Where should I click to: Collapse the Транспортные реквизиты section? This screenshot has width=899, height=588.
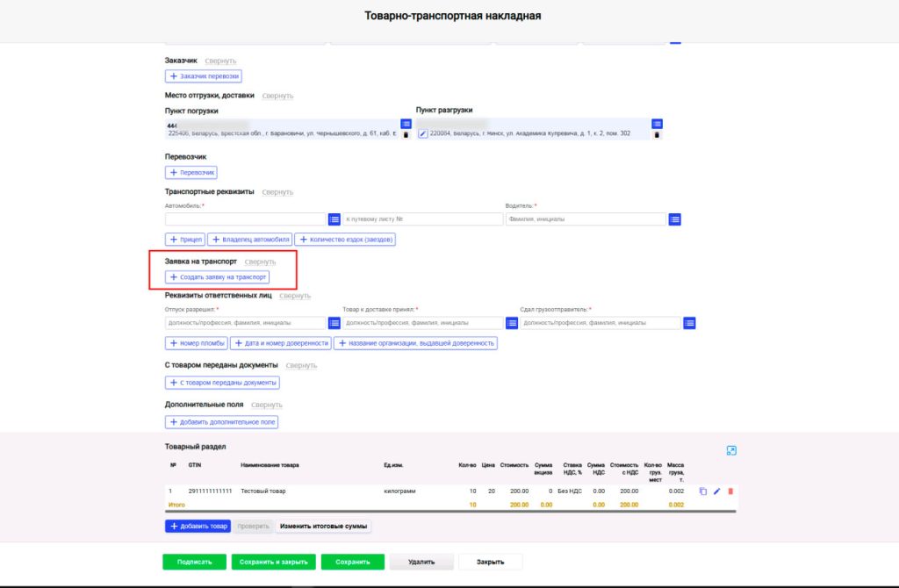pyautogui.click(x=277, y=192)
